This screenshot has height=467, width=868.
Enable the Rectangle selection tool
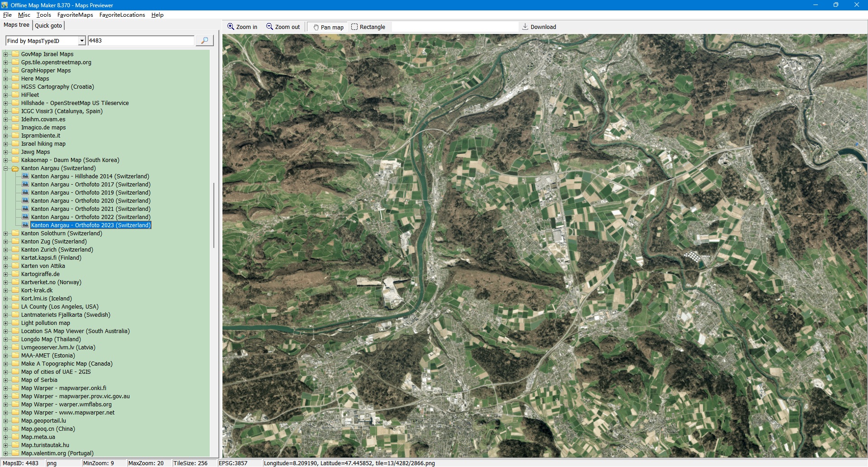coord(368,27)
